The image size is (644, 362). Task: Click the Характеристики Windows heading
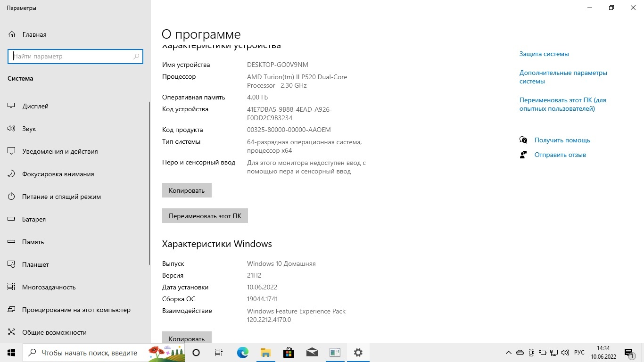(x=217, y=244)
